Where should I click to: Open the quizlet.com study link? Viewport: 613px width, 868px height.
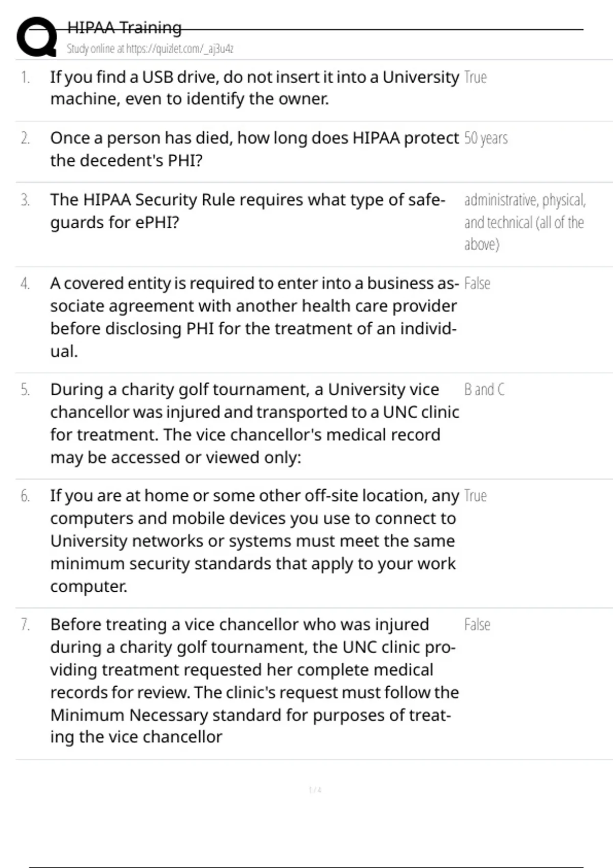tap(150, 49)
